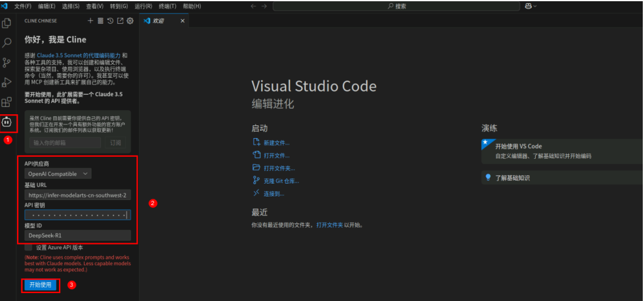644x301 pixels.
Task: Open the Copilot icon in title bar
Action: coord(528,6)
